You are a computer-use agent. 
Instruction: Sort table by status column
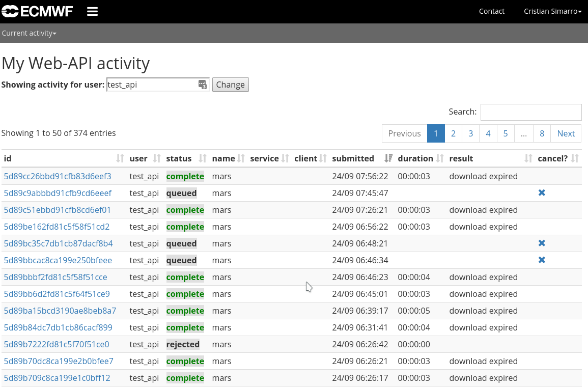(186, 158)
